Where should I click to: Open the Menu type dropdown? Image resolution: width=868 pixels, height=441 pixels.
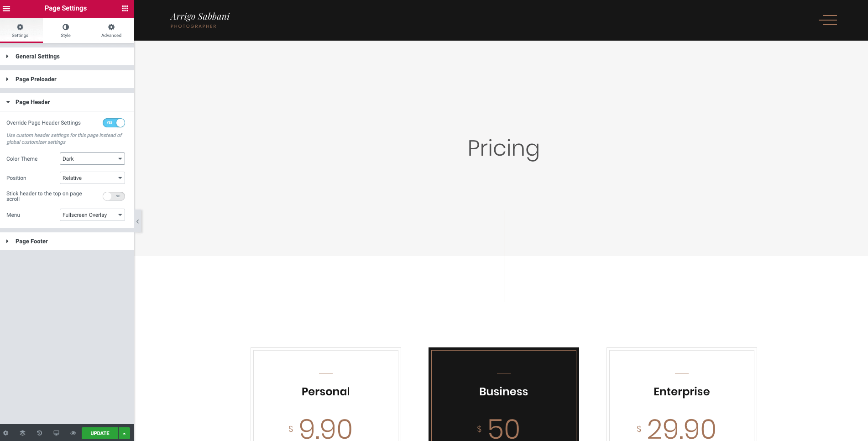tap(92, 215)
